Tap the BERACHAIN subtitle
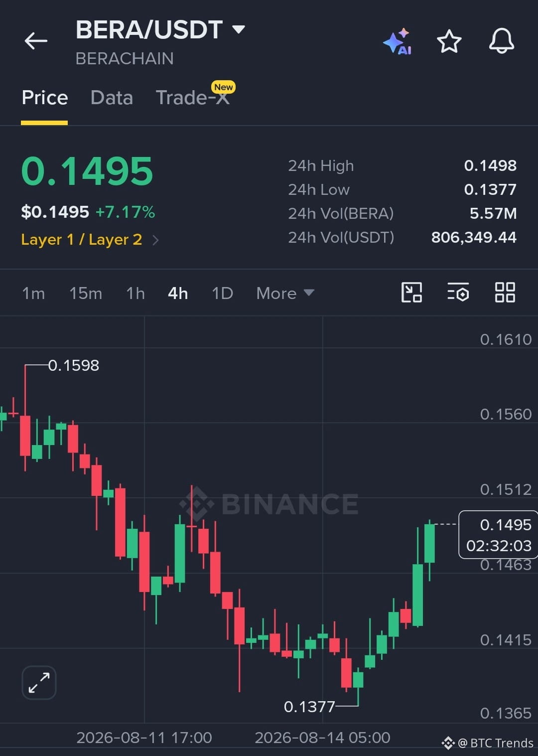The image size is (538, 756). (125, 59)
